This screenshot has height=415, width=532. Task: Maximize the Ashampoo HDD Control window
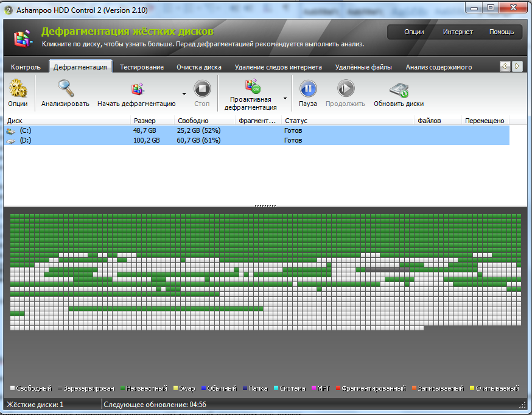(491, 8)
